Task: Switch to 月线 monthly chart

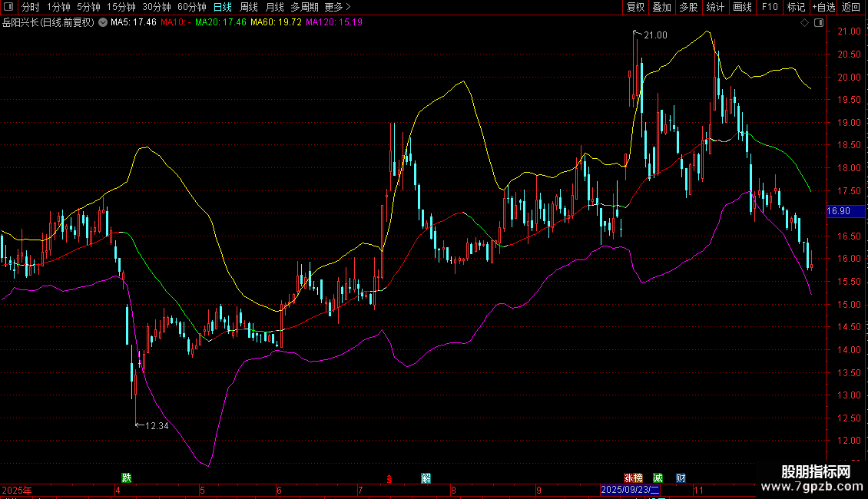Action: coord(274,7)
